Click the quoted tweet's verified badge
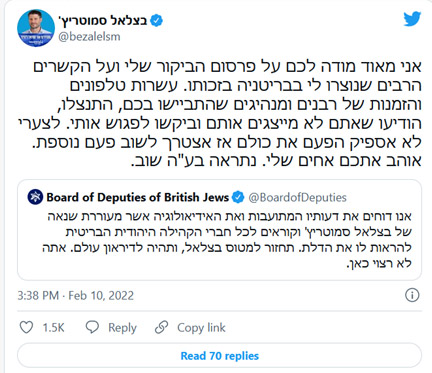The image size is (432, 373). 238,197
